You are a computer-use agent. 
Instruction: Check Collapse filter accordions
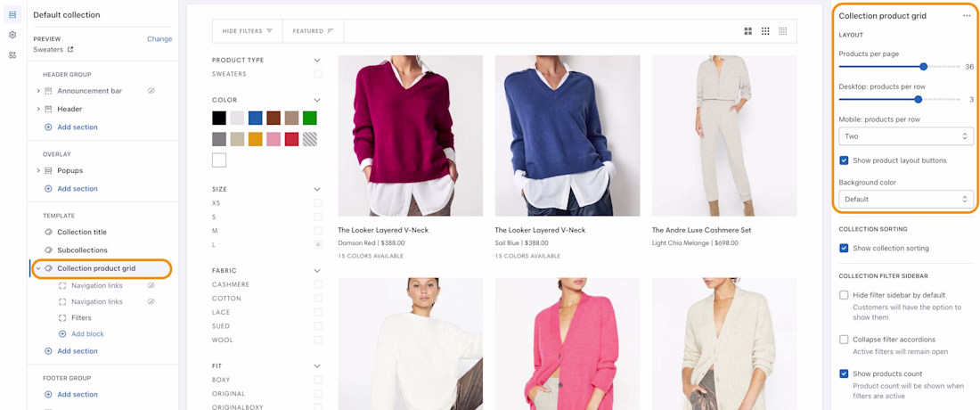(844, 340)
